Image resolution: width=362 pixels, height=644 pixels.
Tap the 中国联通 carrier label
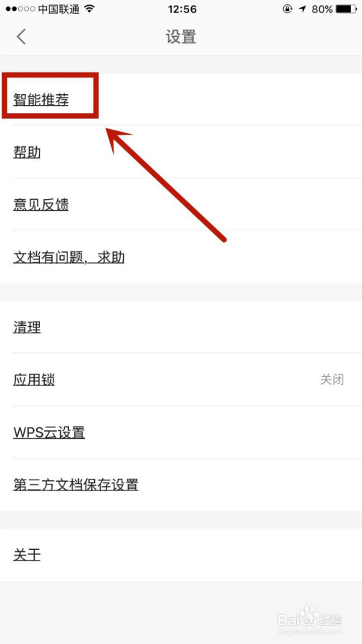(x=59, y=9)
